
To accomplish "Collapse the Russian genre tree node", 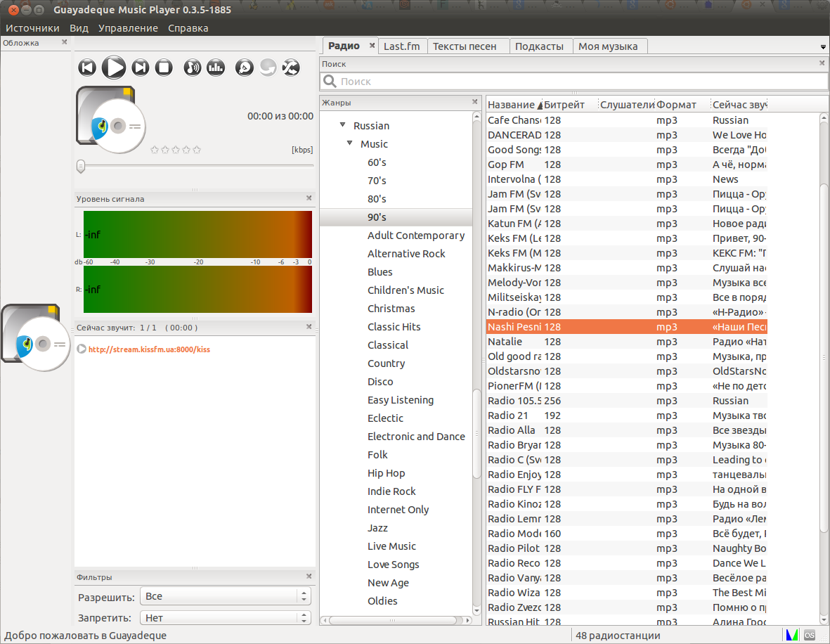I will pyautogui.click(x=342, y=125).
